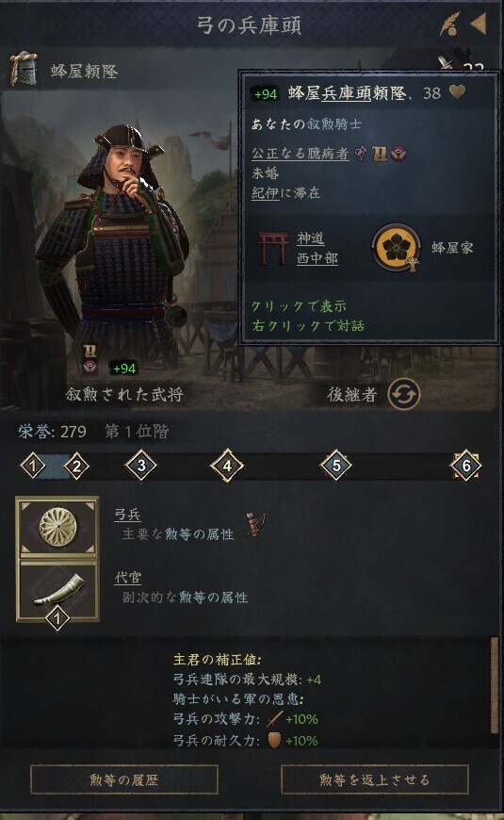Image resolution: width=504 pixels, height=820 pixels.
Task: Click the back arrow triangle in header
Action: point(480,24)
